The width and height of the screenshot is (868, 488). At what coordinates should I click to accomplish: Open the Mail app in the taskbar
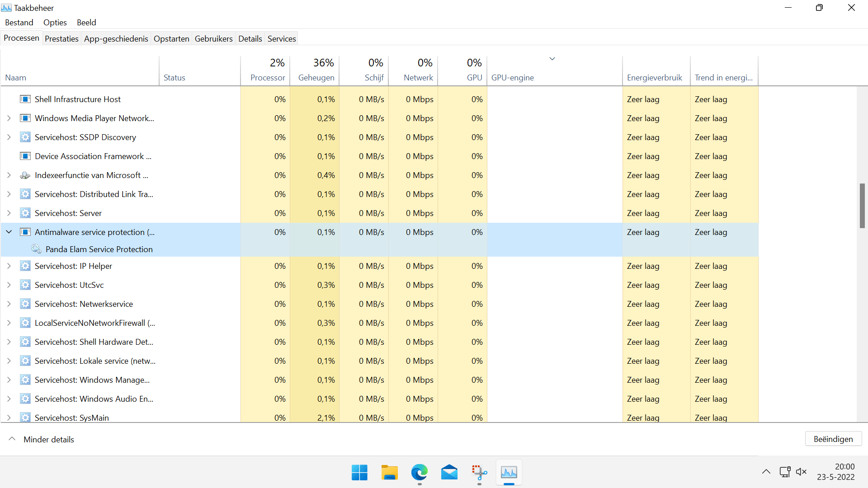pyautogui.click(x=449, y=473)
